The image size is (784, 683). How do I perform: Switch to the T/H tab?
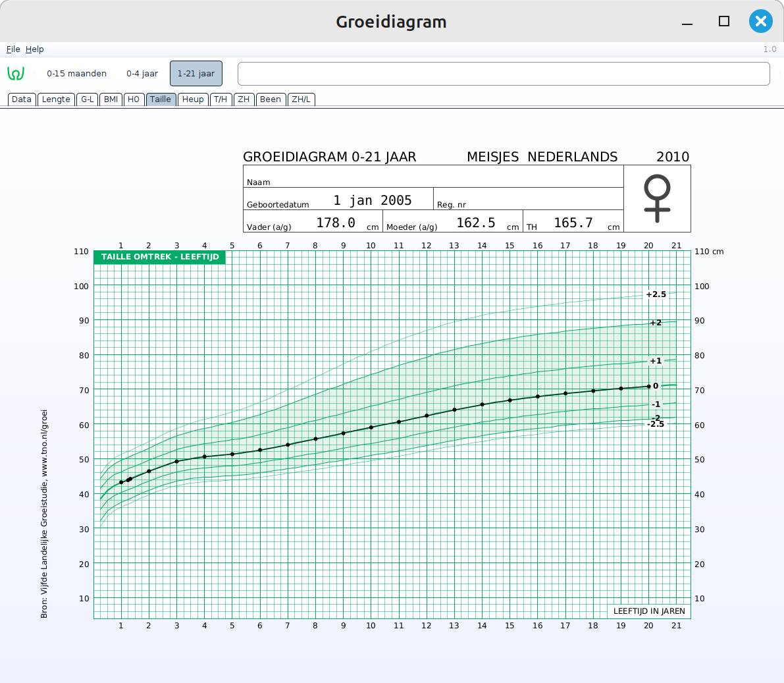click(221, 99)
